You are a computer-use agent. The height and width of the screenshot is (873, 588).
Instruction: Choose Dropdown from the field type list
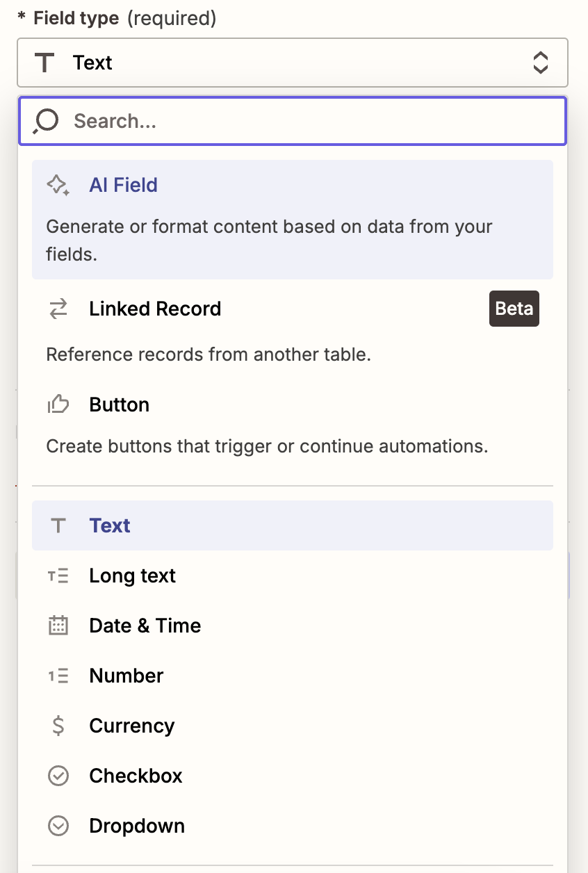(x=137, y=826)
